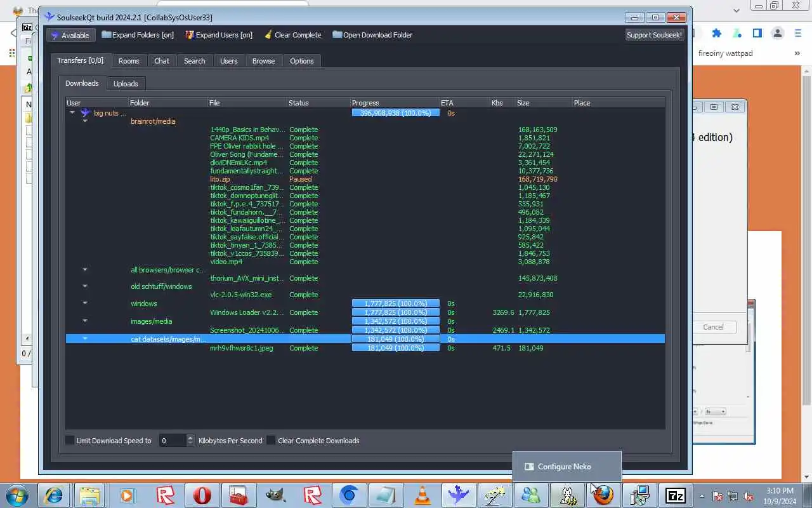
Task: Toggle Expand Folders [on]
Action: (x=138, y=35)
